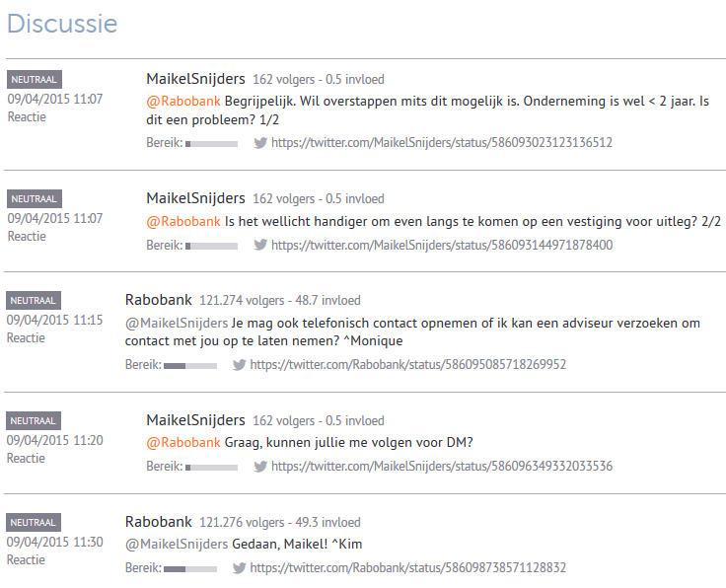Click Twitter bird icon at Rabobank 11:30 tweet
This screenshot has height=588, width=726.
point(240,568)
